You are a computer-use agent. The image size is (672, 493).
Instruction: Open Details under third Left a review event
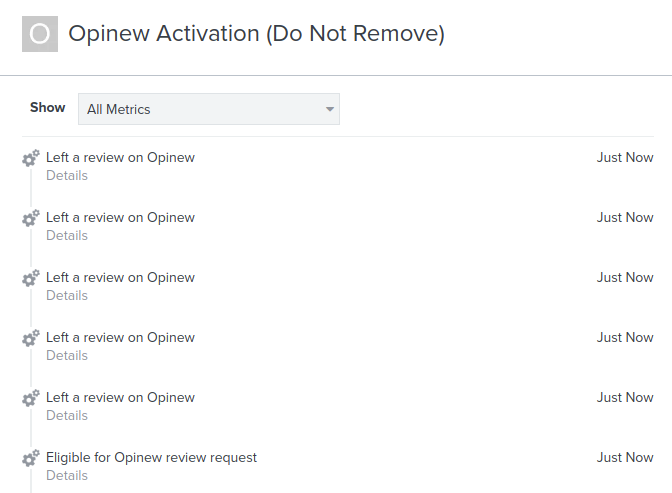click(x=67, y=295)
